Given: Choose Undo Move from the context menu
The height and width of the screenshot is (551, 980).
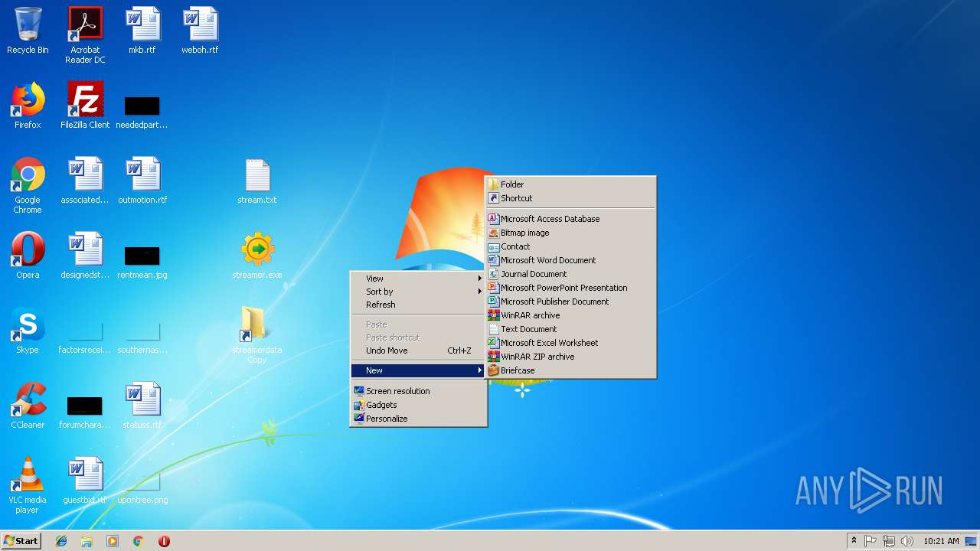Looking at the screenshot, I should click(418, 350).
